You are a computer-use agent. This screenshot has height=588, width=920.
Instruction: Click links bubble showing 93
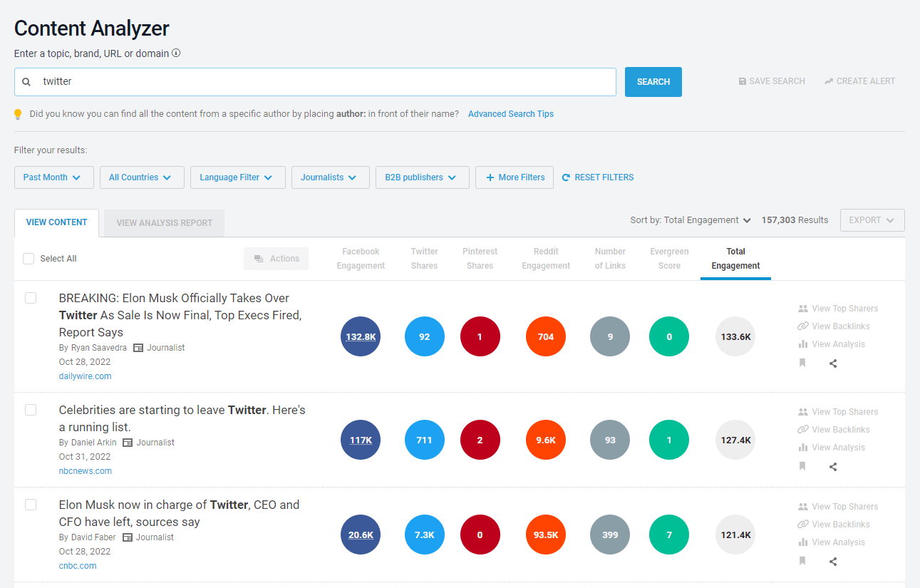click(610, 440)
